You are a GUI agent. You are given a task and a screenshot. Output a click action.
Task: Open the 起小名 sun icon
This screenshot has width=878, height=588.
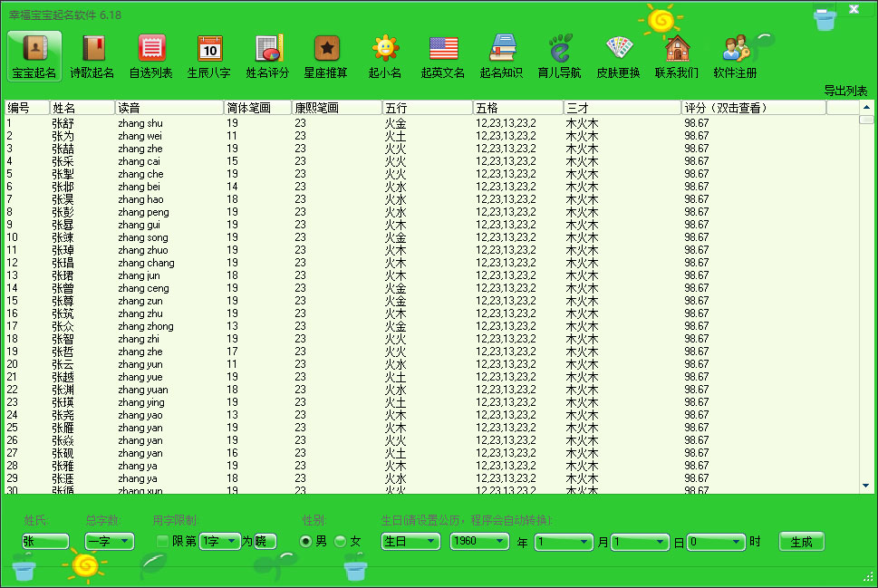(385, 56)
